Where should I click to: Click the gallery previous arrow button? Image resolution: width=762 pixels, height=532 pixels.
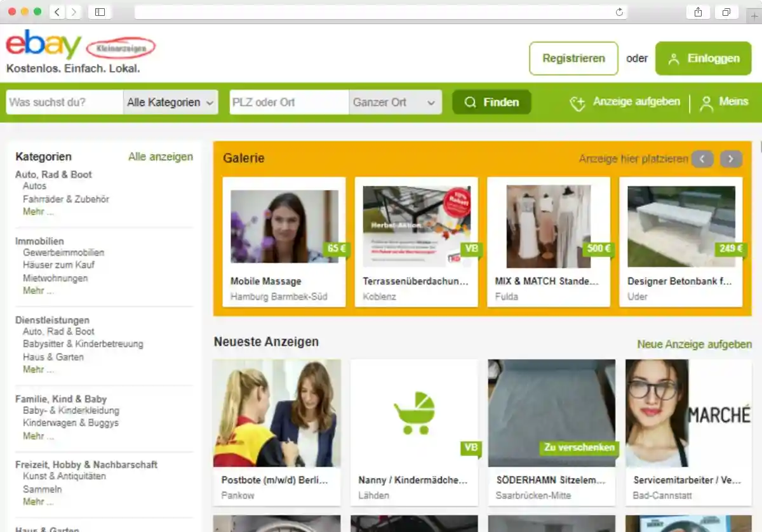(x=702, y=159)
